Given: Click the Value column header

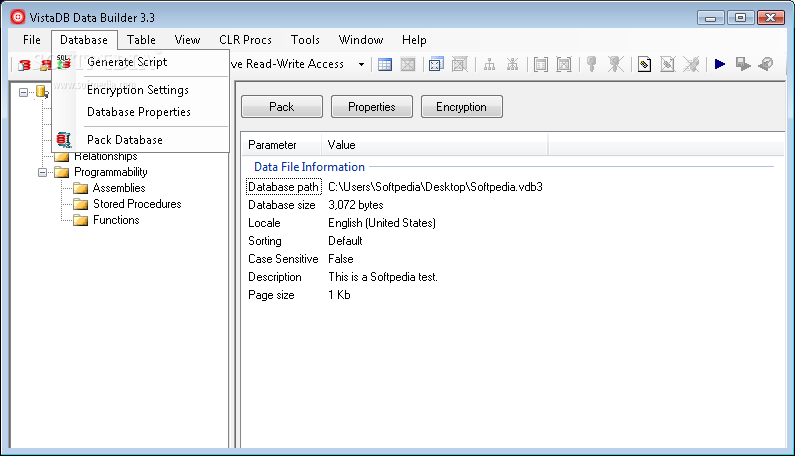Looking at the screenshot, I should coord(435,145).
